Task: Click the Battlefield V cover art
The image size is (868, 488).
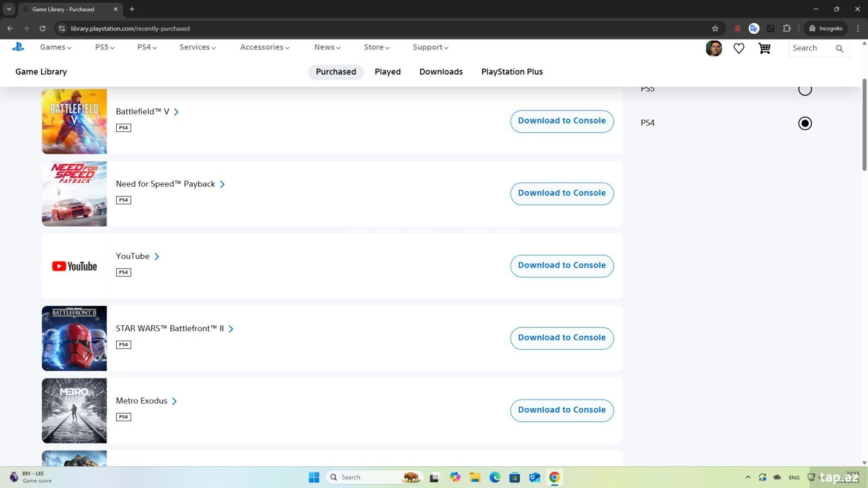Action: pyautogui.click(x=74, y=121)
